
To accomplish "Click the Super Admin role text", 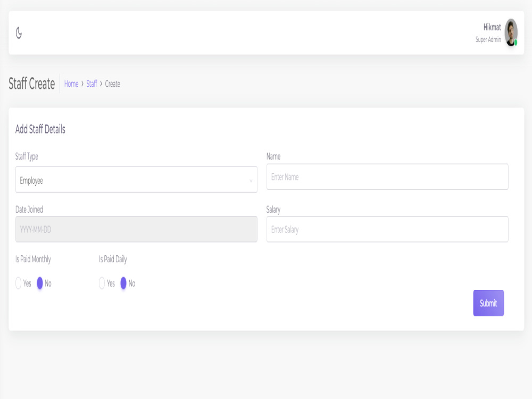I will click(x=488, y=40).
